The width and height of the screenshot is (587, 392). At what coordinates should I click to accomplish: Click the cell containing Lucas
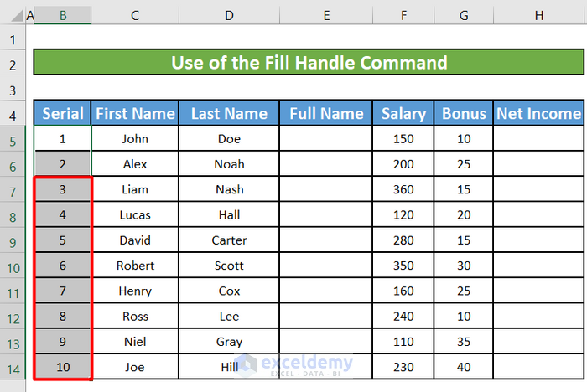point(135,215)
